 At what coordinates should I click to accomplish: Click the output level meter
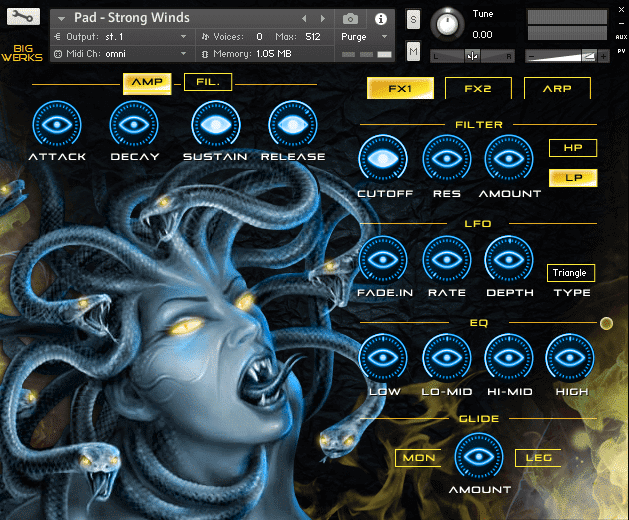[x=567, y=25]
